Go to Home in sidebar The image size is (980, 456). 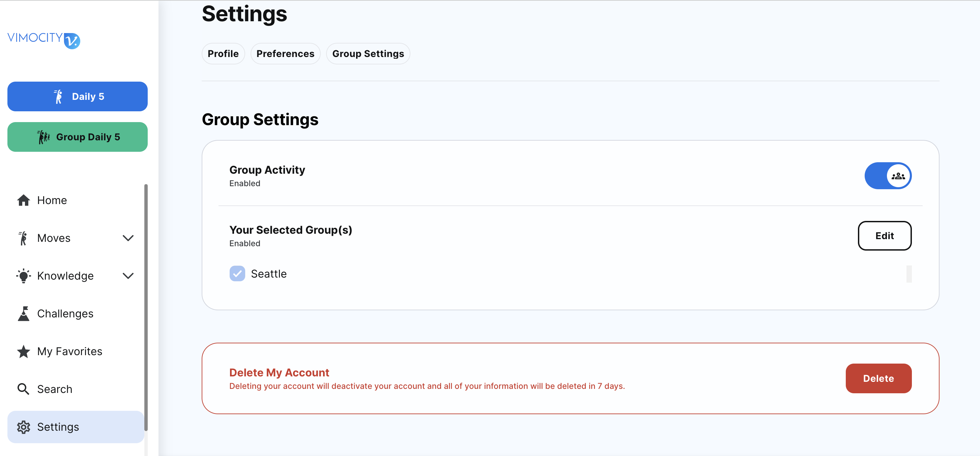pyautogui.click(x=76, y=200)
